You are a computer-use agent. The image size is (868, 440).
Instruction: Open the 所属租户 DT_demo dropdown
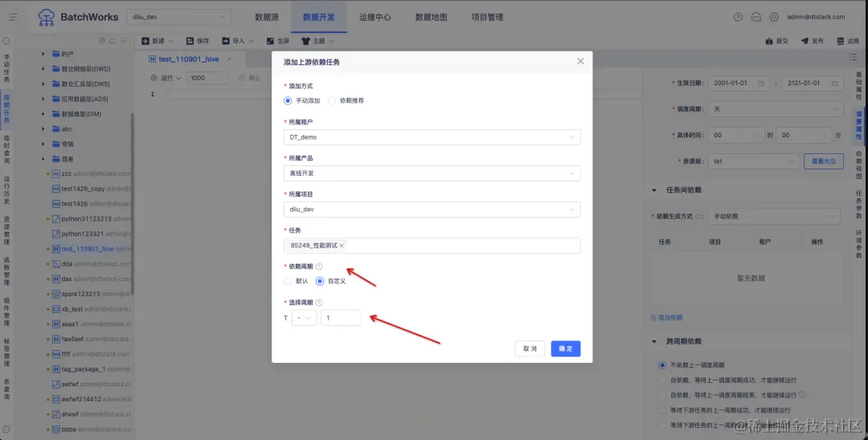coord(432,137)
